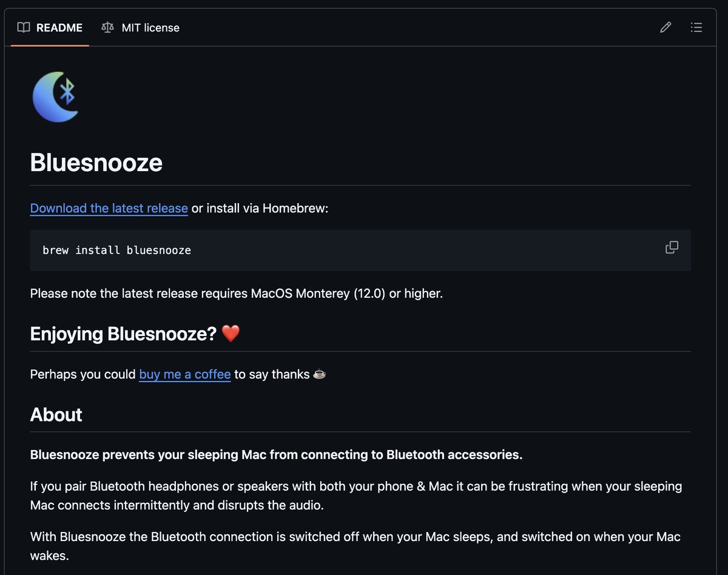Open the README tab
This screenshot has width=728, height=575.
(50, 27)
